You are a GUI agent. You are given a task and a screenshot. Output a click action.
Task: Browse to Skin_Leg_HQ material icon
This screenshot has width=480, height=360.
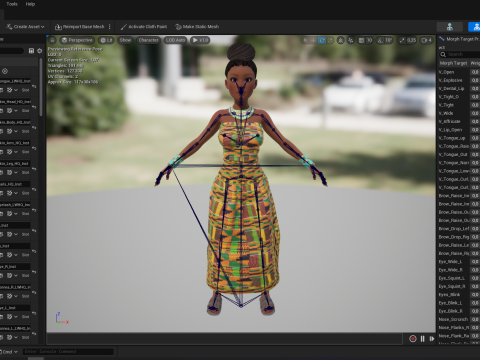10,173
